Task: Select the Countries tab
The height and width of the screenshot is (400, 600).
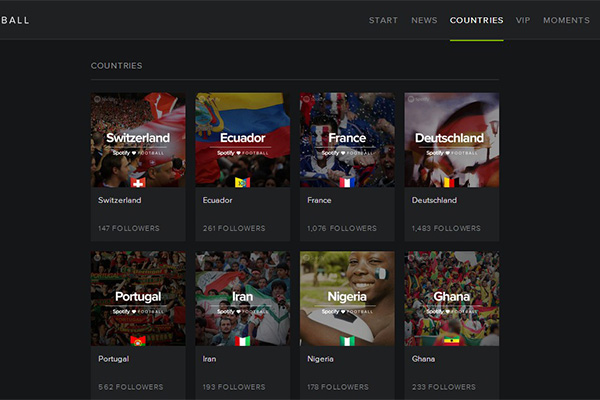Action: (x=476, y=20)
